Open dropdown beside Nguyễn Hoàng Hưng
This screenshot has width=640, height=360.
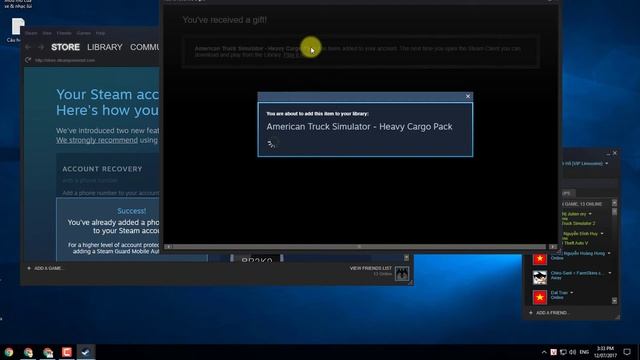609,253
